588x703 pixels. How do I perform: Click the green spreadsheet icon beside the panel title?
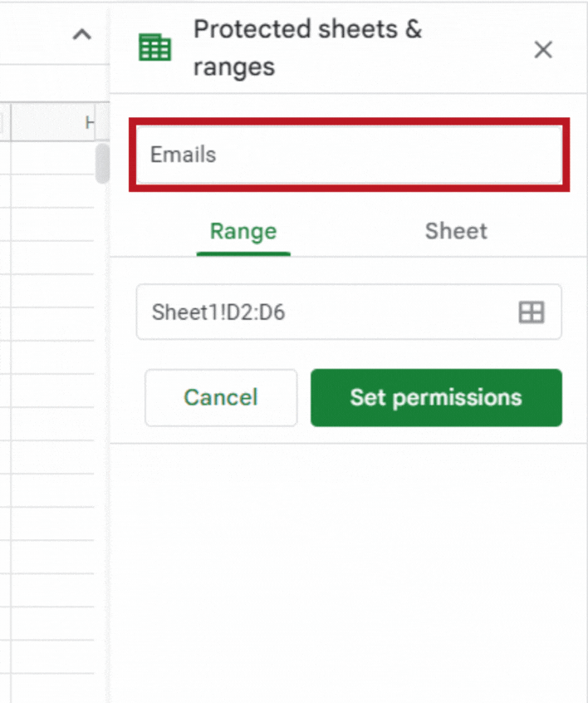[154, 47]
